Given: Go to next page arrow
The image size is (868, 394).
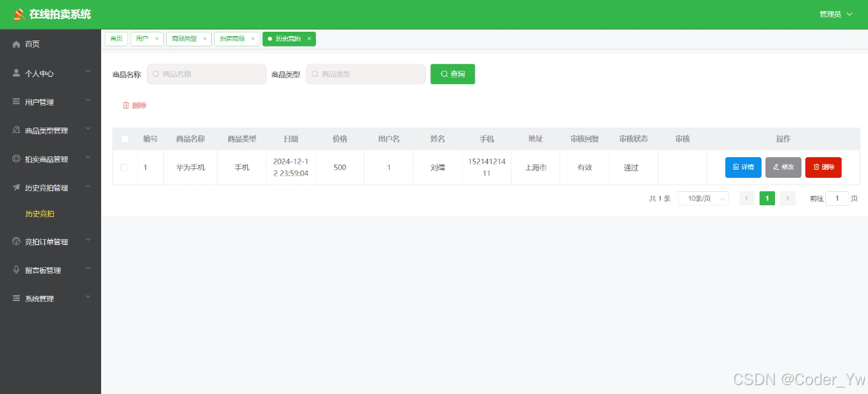Looking at the screenshot, I should click(x=788, y=198).
